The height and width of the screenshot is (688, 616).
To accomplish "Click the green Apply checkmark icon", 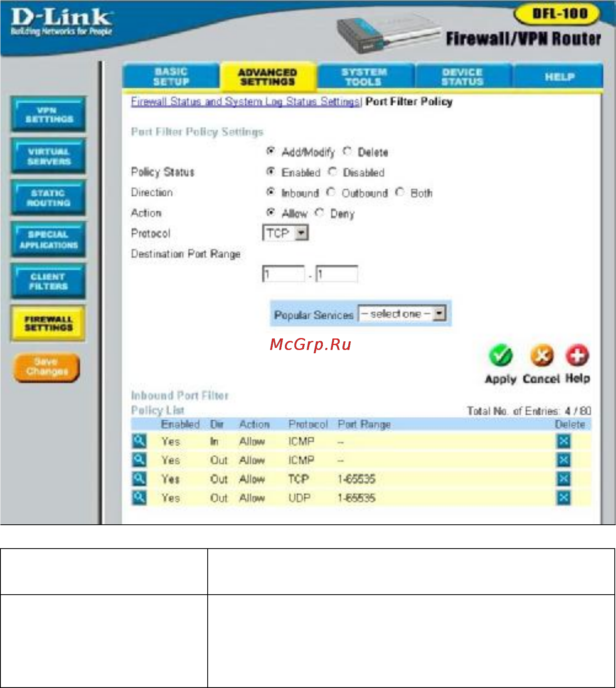I will point(500,356).
